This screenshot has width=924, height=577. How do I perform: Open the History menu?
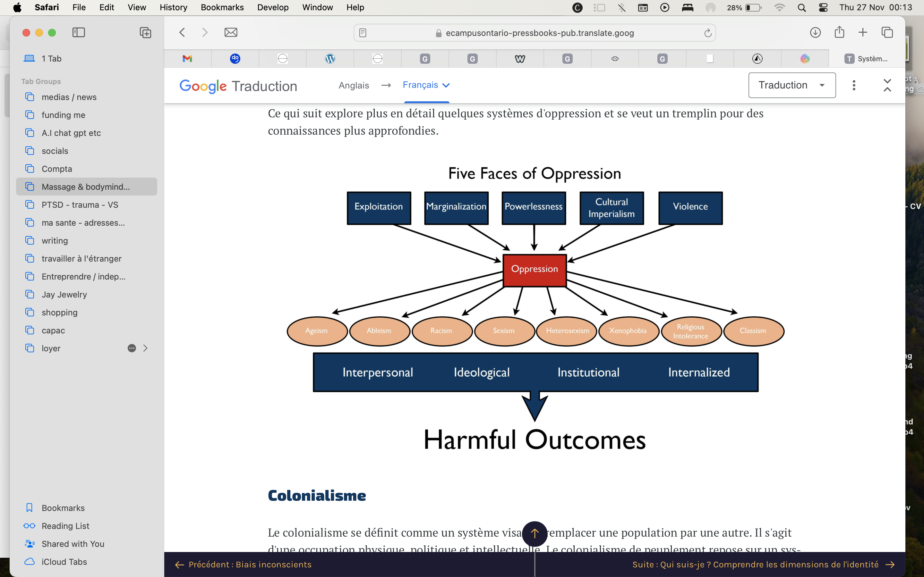[x=173, y=7]
